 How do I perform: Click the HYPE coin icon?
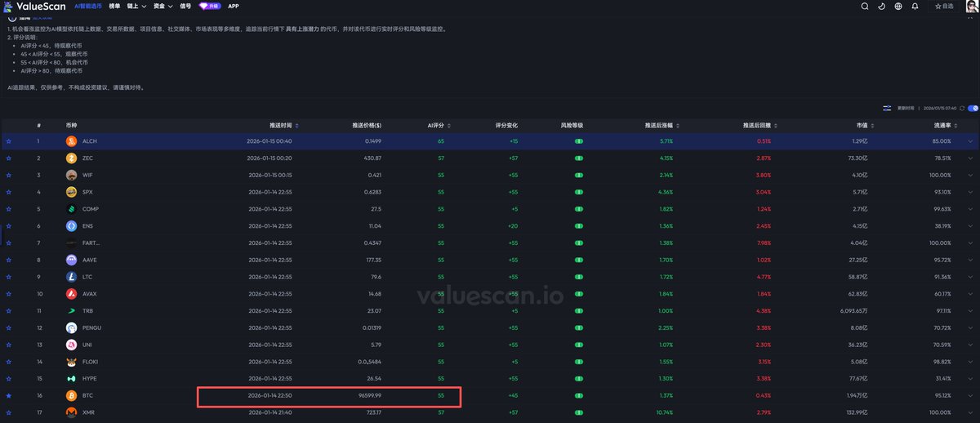71,379
